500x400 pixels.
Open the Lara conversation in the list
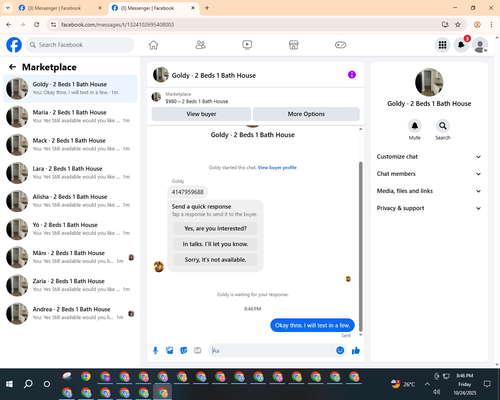(70, 173)
